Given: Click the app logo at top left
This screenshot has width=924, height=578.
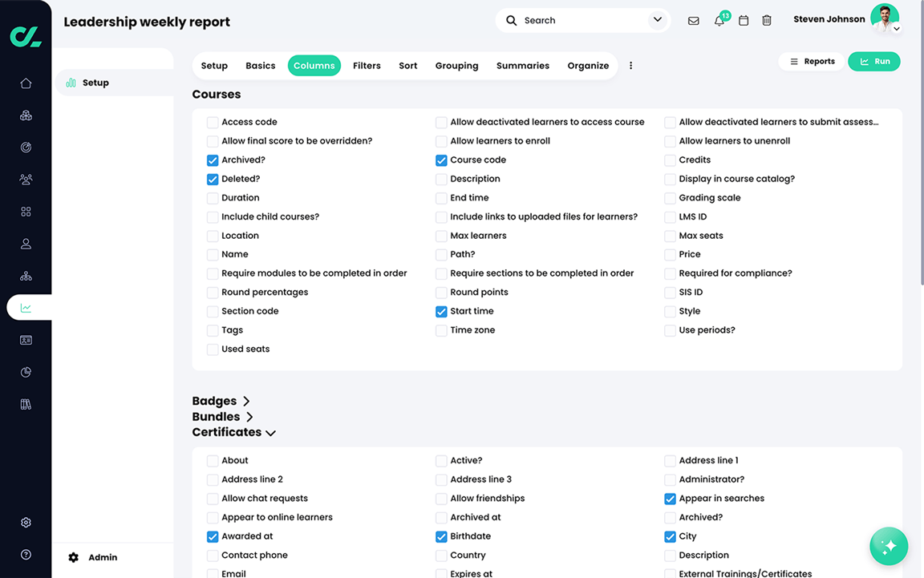Looking at the screenshot, I should 26,37.
